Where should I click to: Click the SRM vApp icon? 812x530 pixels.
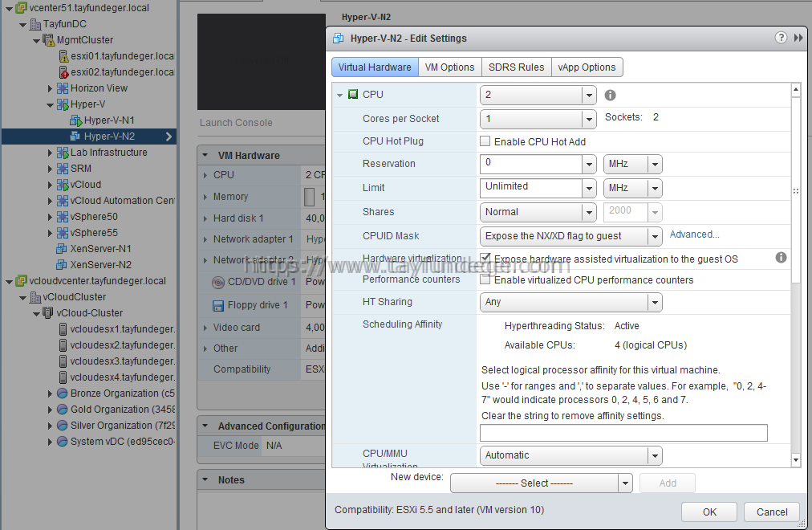(x=62, y=169)
